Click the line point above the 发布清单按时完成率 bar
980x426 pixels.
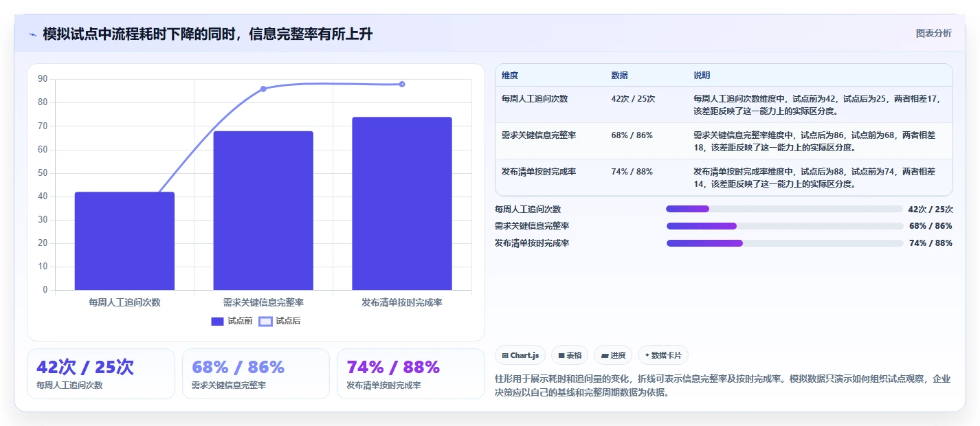point(402,84)
